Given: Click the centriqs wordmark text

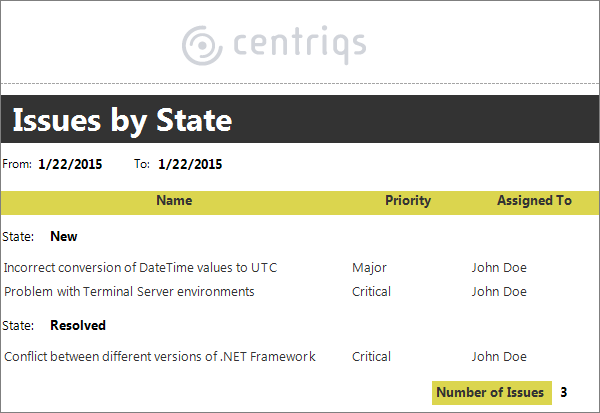Looking at the screenshot, I should (x=300, y=45).
